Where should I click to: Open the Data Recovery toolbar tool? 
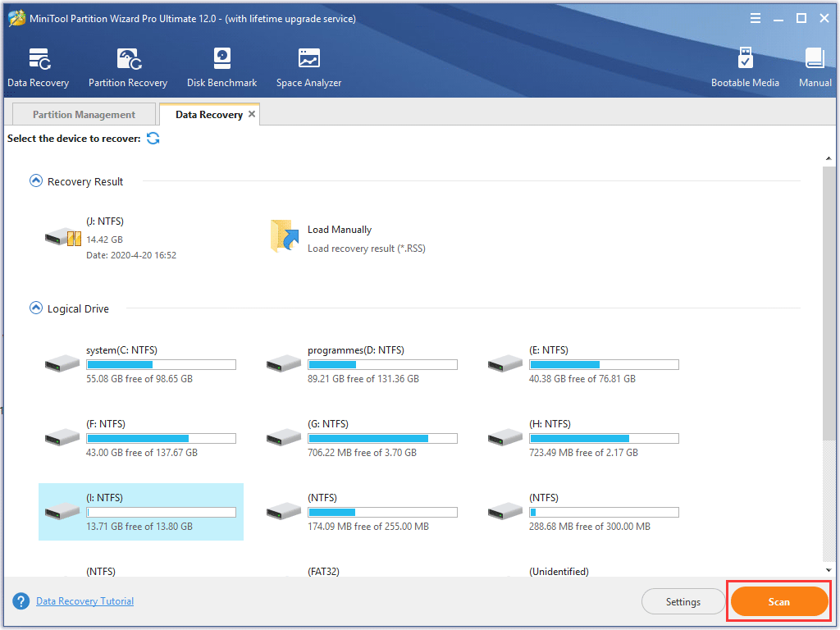pyautogui.click(x=38, y=67)
